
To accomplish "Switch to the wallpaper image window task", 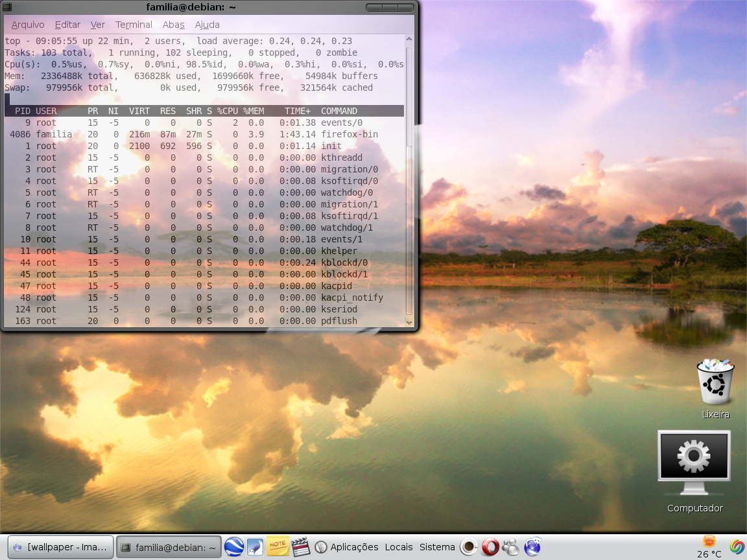I will (x=61, y=546).
